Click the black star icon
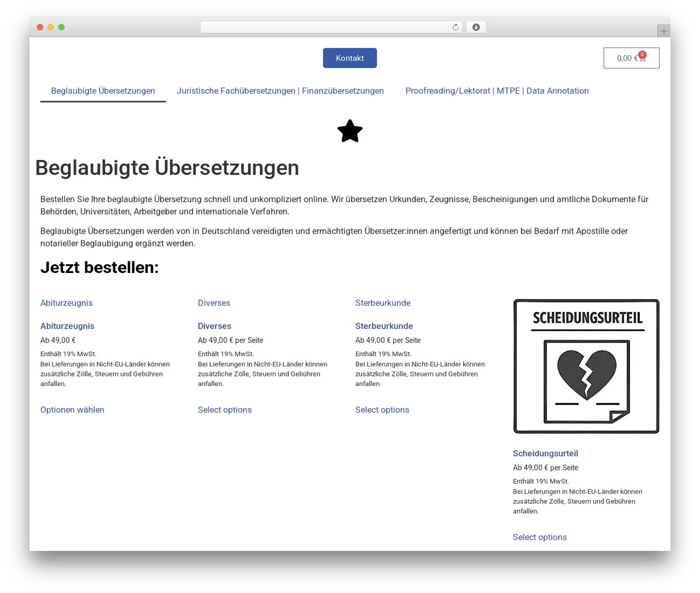The height and width of the screenshot is (593, 700). point(350,131)
